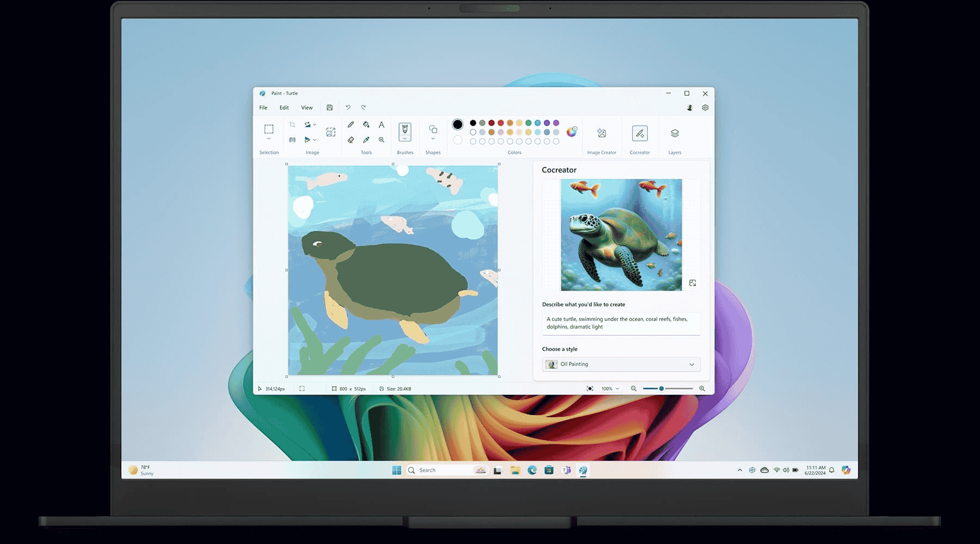
Task: Activate the Text tool
Action: coord(381,125)
